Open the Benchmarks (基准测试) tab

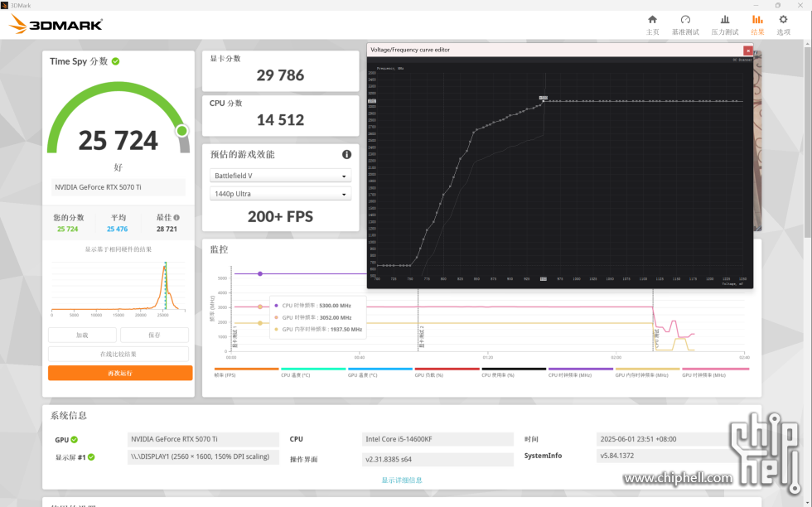tap(685, 24)
